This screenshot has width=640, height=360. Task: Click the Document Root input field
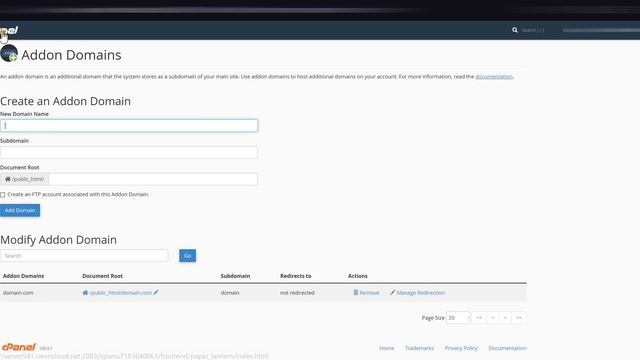153,179
